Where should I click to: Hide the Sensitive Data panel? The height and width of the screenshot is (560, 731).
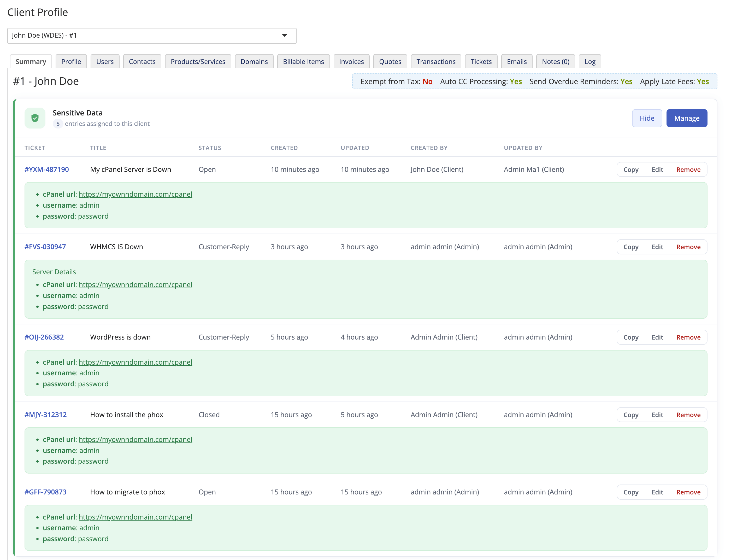[x=647, y=118]
